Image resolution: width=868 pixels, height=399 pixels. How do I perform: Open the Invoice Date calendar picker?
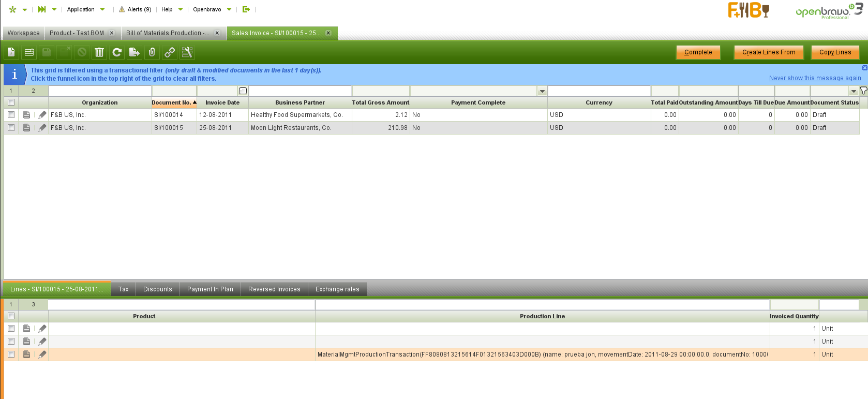(243, 91)
